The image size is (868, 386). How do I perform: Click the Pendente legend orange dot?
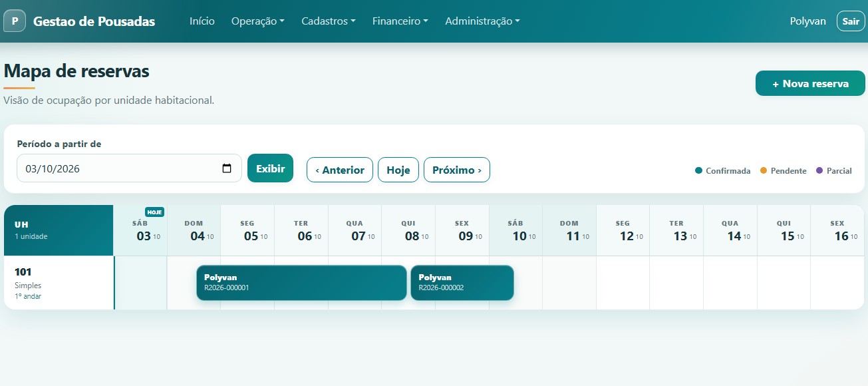pyautogui.click(x=764, y=171)
